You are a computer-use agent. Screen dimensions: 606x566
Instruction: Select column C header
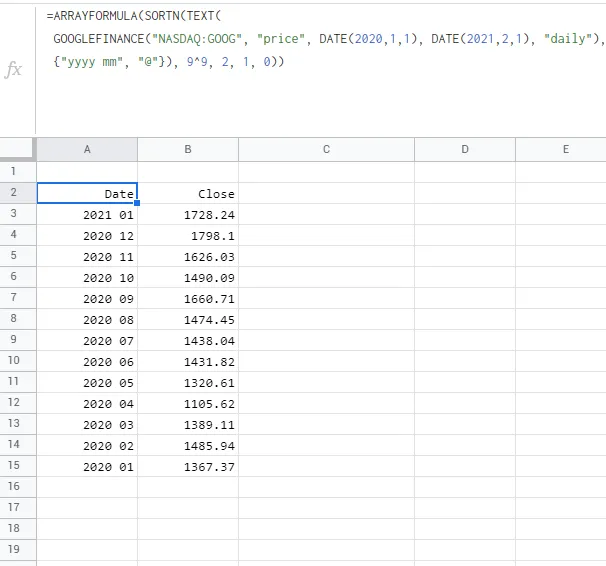[x=327, y=150]
